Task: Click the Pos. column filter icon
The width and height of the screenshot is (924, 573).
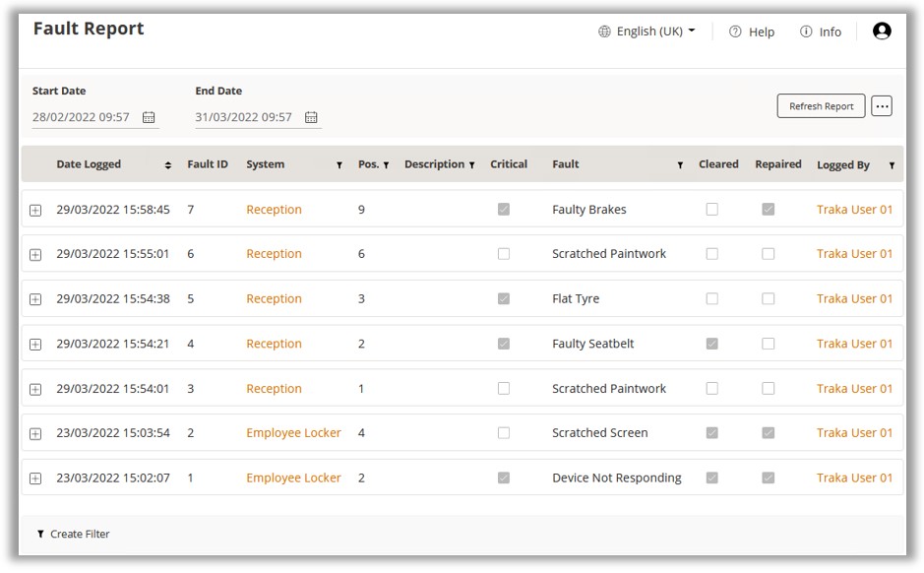Action: point(386,165)
